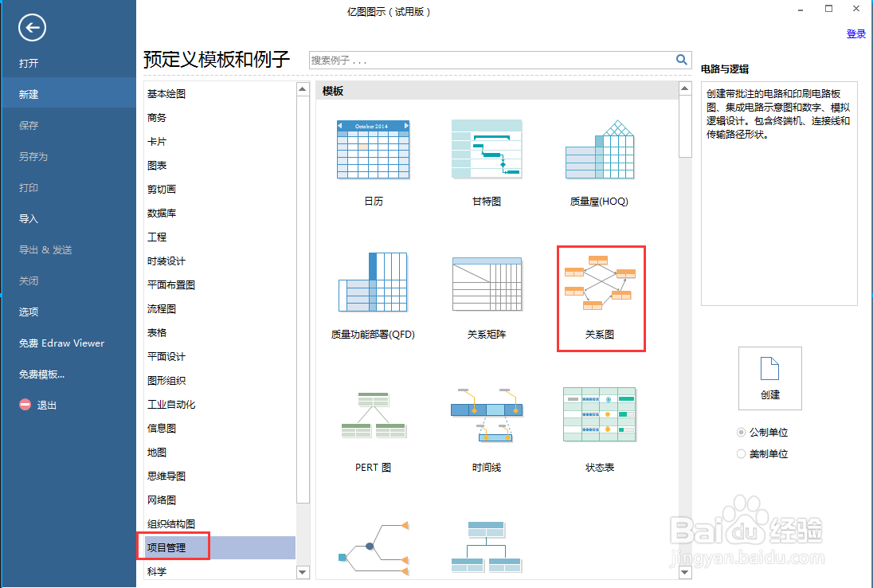The width and height of the screenshot is (873, 588).
Task: Click 保存 in the sidebar
Action: (29, 126)
